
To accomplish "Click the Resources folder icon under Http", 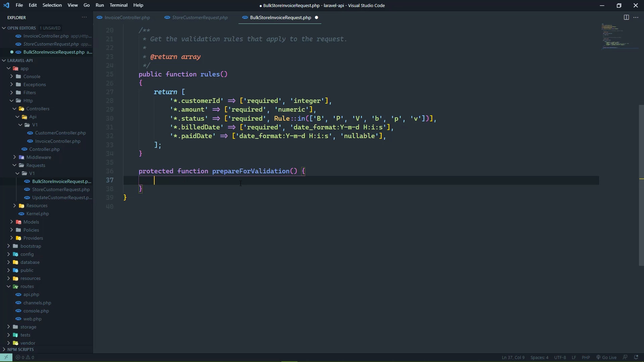I will 21,205.
